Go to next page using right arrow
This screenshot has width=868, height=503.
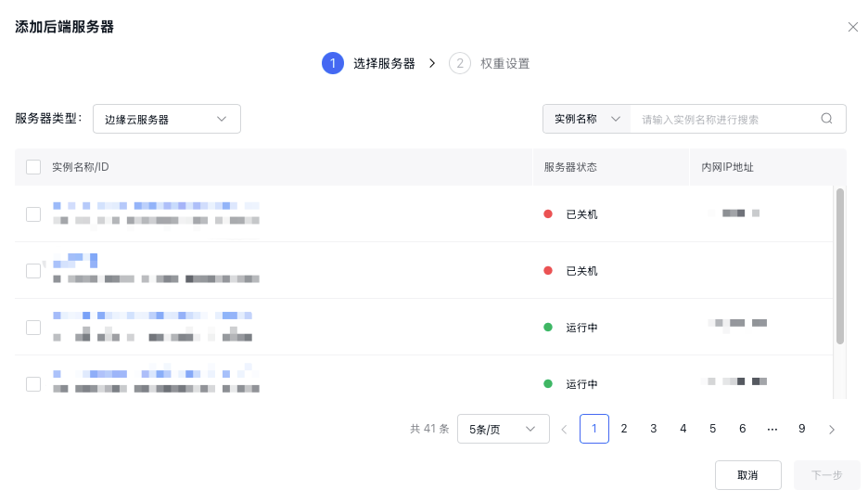point(832,429)
